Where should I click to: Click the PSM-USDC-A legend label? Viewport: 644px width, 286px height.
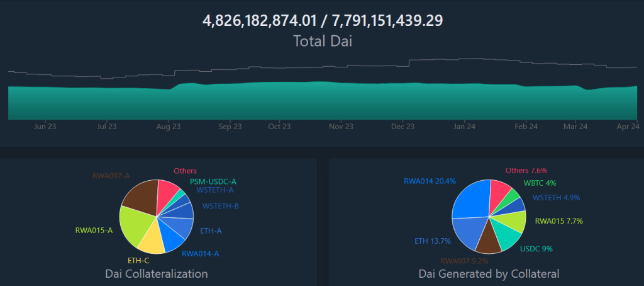(x=213, y=181)
